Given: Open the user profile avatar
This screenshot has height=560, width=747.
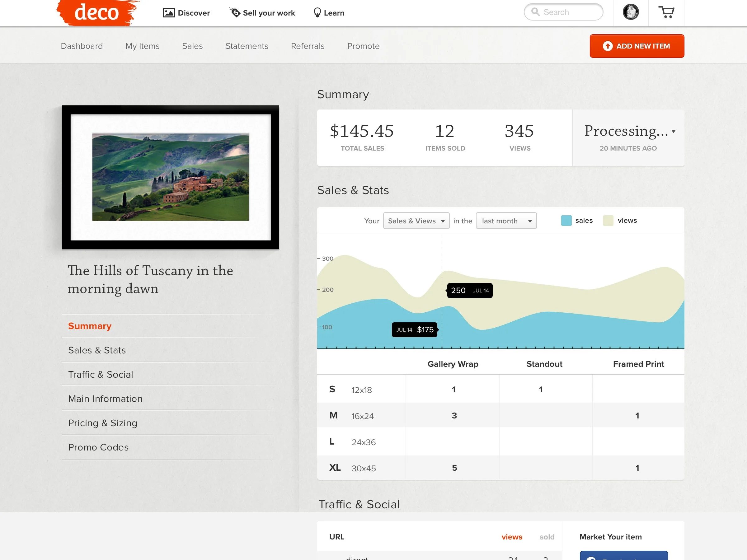Looking at the screenshot, I should (x=631, y=12).
